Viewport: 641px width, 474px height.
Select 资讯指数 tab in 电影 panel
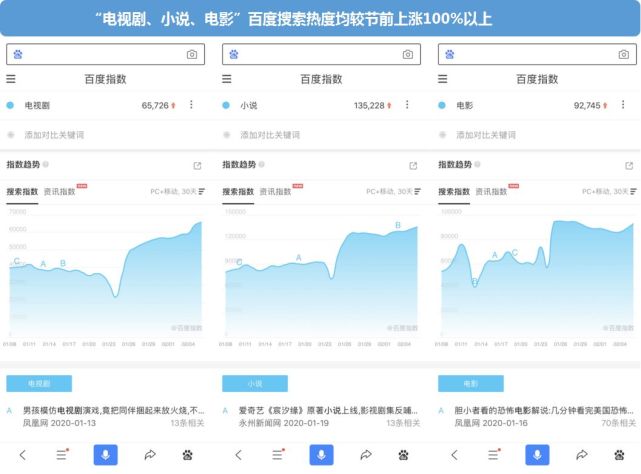tap(491, 192)
